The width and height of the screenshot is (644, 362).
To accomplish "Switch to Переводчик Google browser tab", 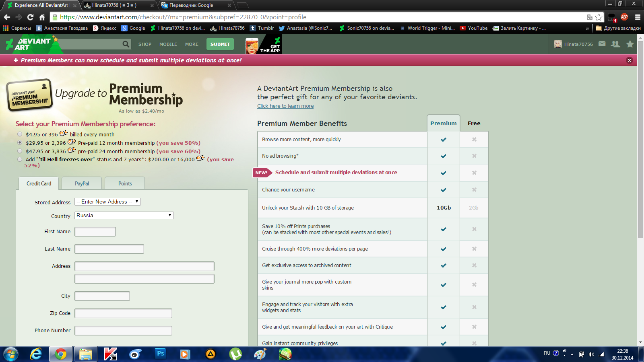I will pos(196,5).
